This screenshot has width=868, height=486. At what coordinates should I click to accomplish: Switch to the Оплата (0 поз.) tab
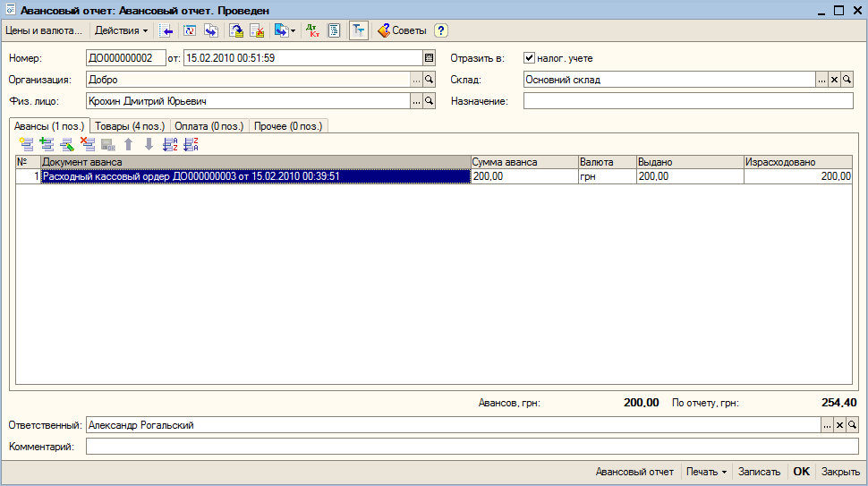pos(209,126)
